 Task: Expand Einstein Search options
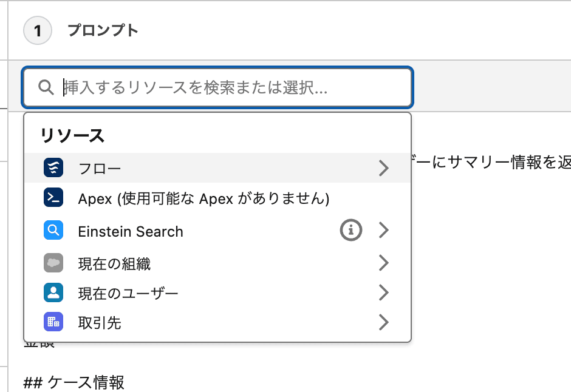tap(383, 231)
